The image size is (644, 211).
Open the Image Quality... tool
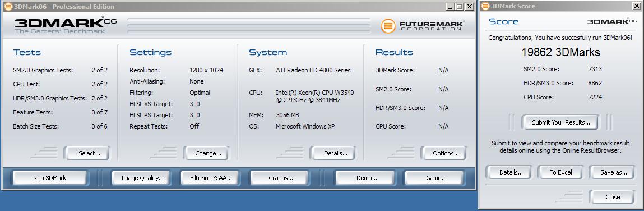pos(141,178)
